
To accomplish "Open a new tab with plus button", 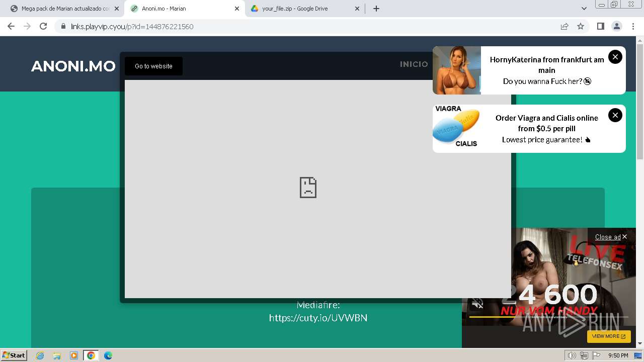I will click(376, 9).
